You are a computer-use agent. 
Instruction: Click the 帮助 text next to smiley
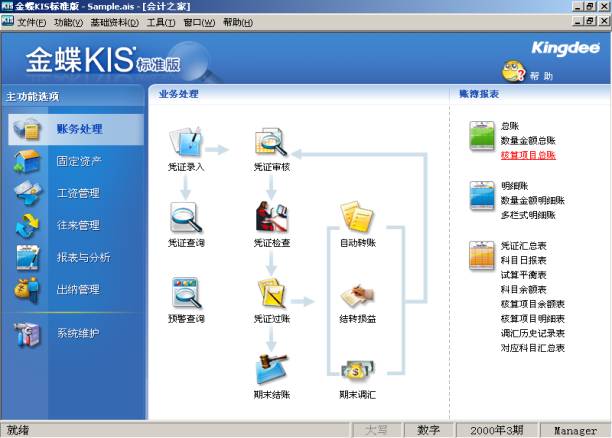(541, 76)
